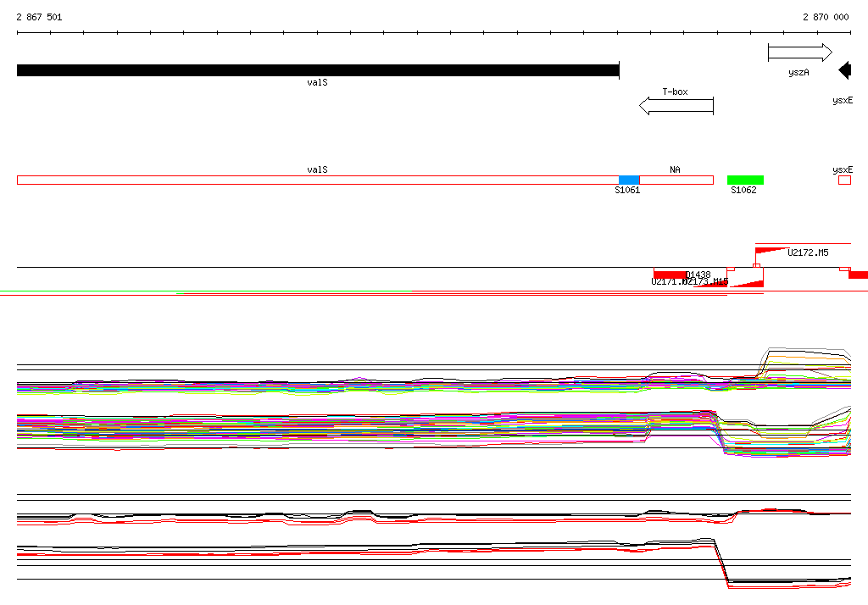Click the coordinate '2 870 000'

(x=826, y=17)
